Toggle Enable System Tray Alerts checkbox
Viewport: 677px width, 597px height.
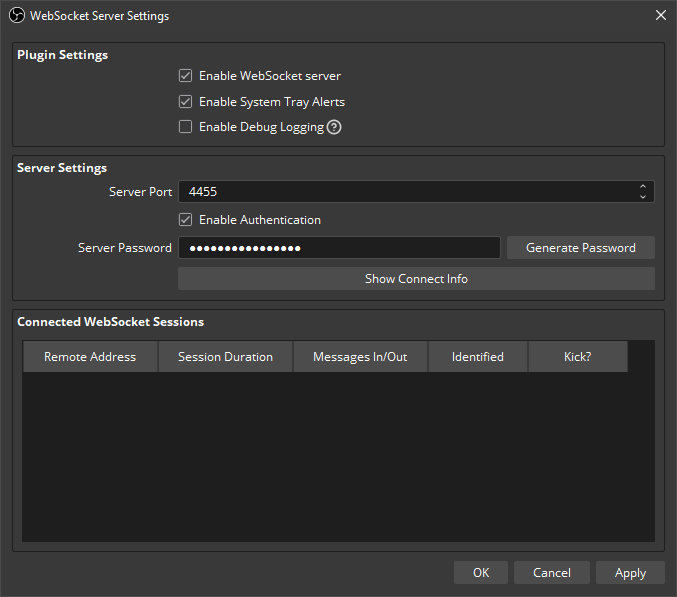coord(186,102)
